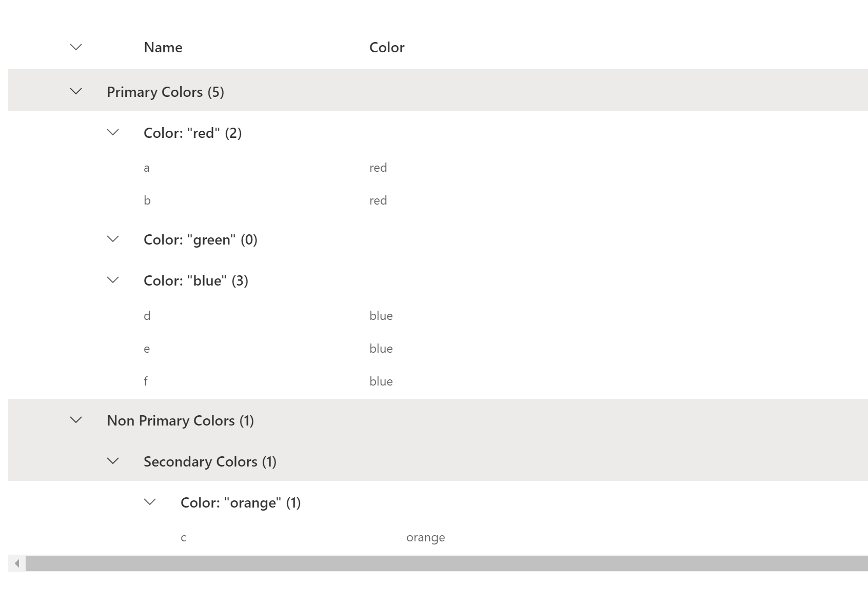Collapse the Color: "blue" group chevron

112,280
